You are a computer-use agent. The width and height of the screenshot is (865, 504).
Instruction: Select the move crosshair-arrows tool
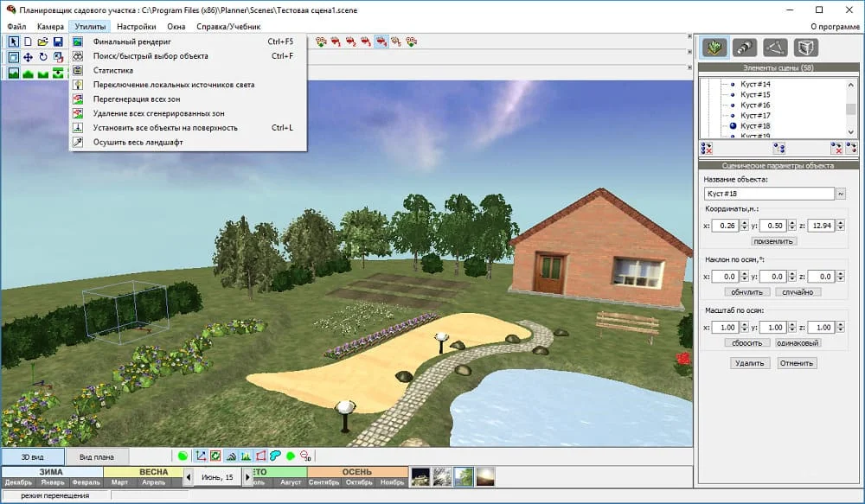28,57
